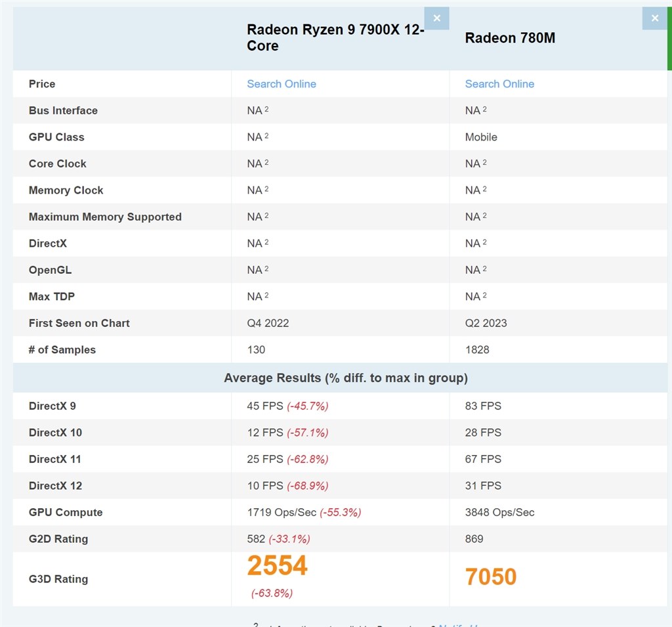Remove Radeon Ryzen 9 7900X column with X
The image size is (672, 627).
click(x=436, y=18)
